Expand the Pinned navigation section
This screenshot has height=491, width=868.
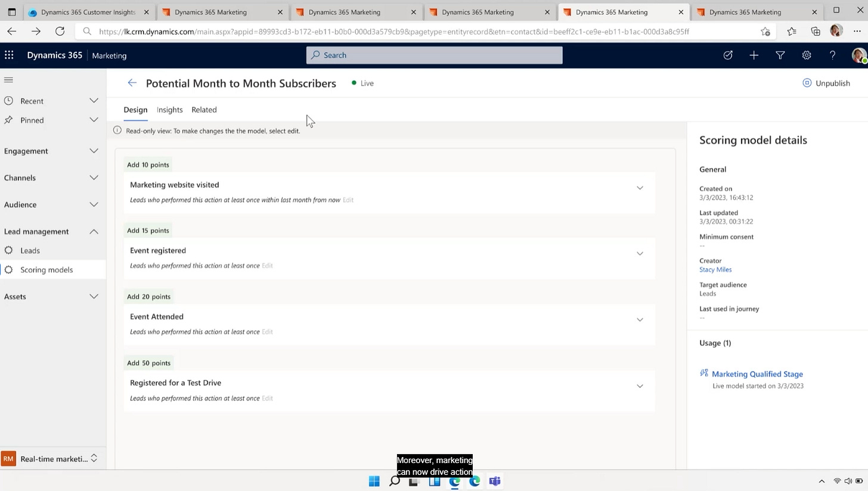tap(94, 120)
